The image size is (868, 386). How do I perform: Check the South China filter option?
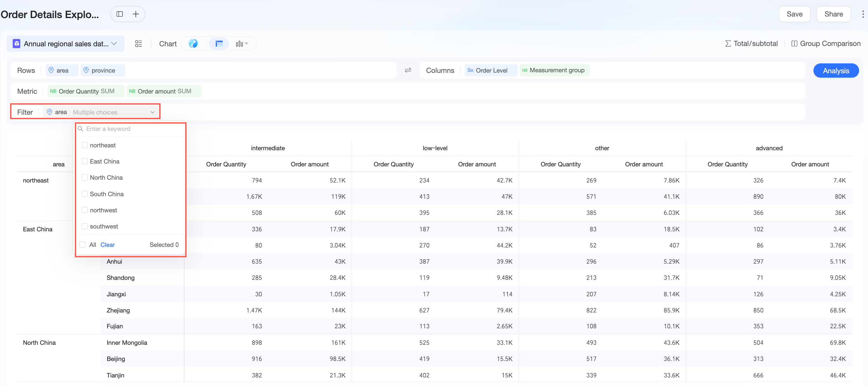coord(85,194)
